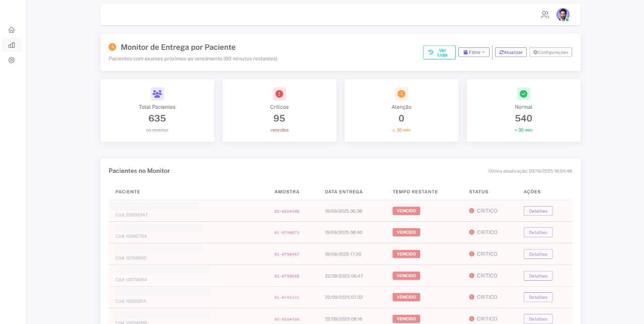Click the purple Total Pacientes icon
The image size is (644, 324).
pos(157,94)
